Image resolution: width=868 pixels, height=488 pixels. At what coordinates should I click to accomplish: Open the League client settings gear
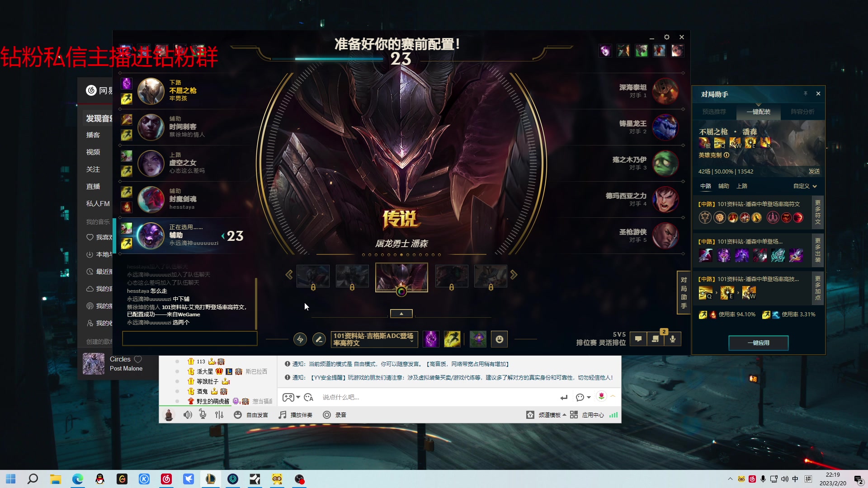[x=667, y=37]
